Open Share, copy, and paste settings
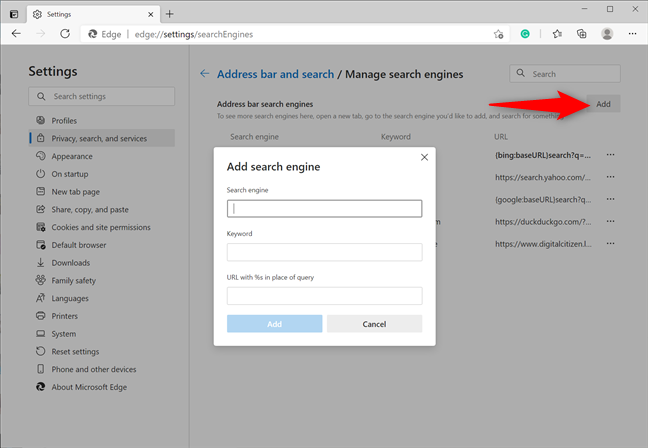The width and height of the screenshot is (648, 448). click(102, 209)
